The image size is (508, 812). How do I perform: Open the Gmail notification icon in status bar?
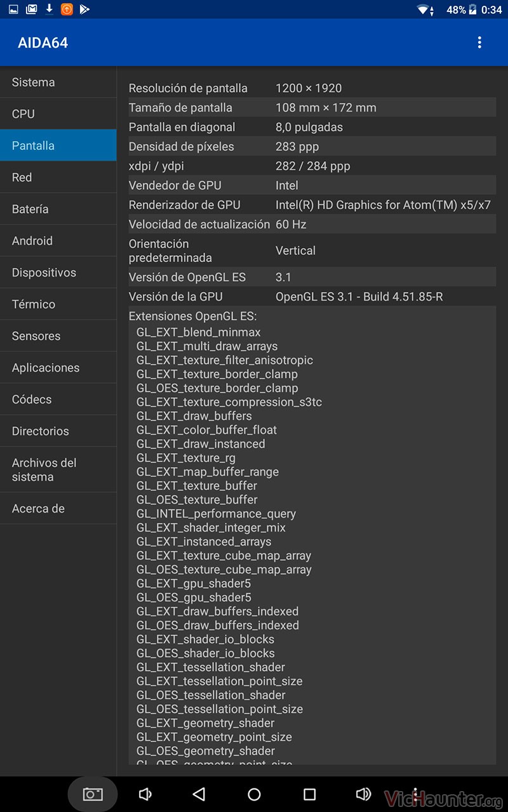tap(31, 9)
